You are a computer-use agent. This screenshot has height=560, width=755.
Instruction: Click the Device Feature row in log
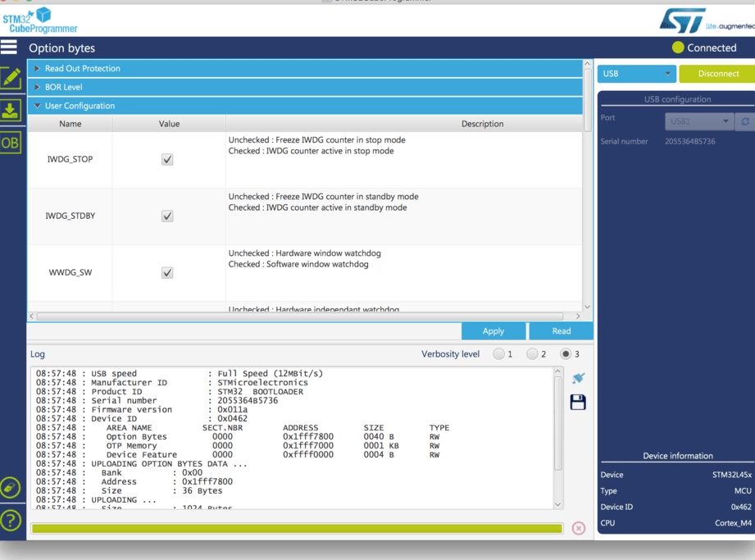click(x=238, y=454)
